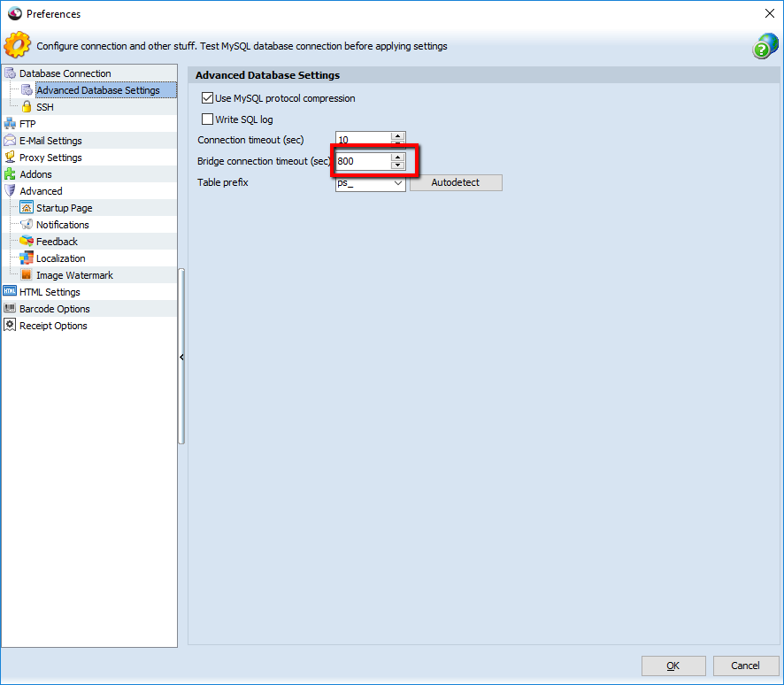The width and height of the screenshot is (784, 685).
Task: Click the SSH padlock icon
Action: 27,107
